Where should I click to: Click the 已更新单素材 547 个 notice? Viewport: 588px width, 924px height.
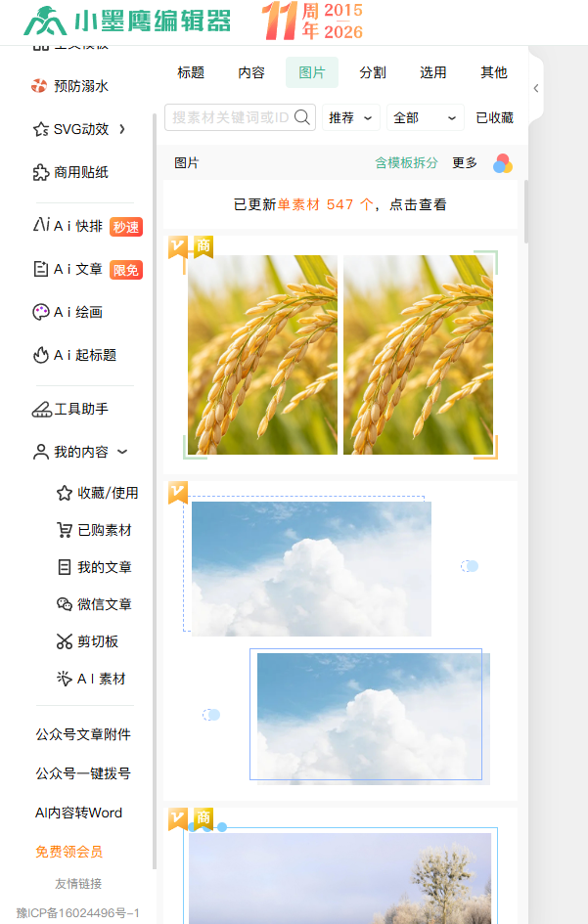click(340, 204)
